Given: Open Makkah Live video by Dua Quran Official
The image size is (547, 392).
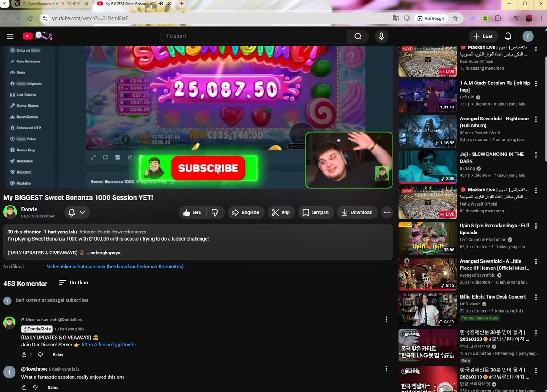Looking at the screenshot, I should tap(428, 61).
